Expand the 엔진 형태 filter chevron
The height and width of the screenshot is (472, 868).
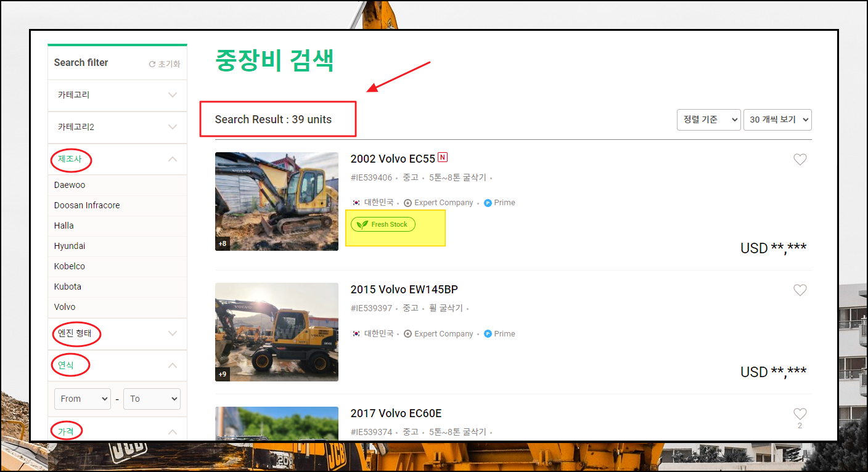(x=173, y=333)
